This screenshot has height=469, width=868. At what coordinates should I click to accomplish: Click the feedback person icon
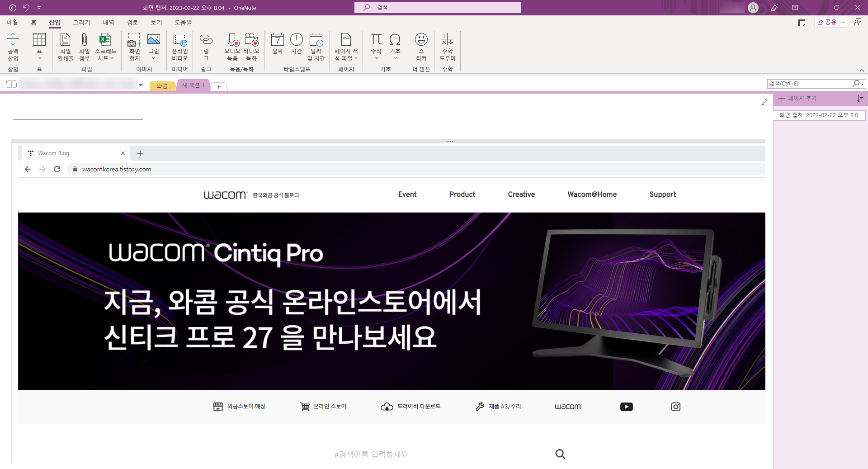tap(858, 22)
